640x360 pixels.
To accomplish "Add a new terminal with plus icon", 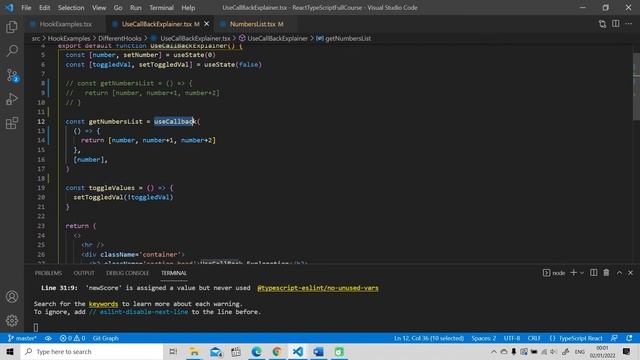I will click(x=573, y=273).
